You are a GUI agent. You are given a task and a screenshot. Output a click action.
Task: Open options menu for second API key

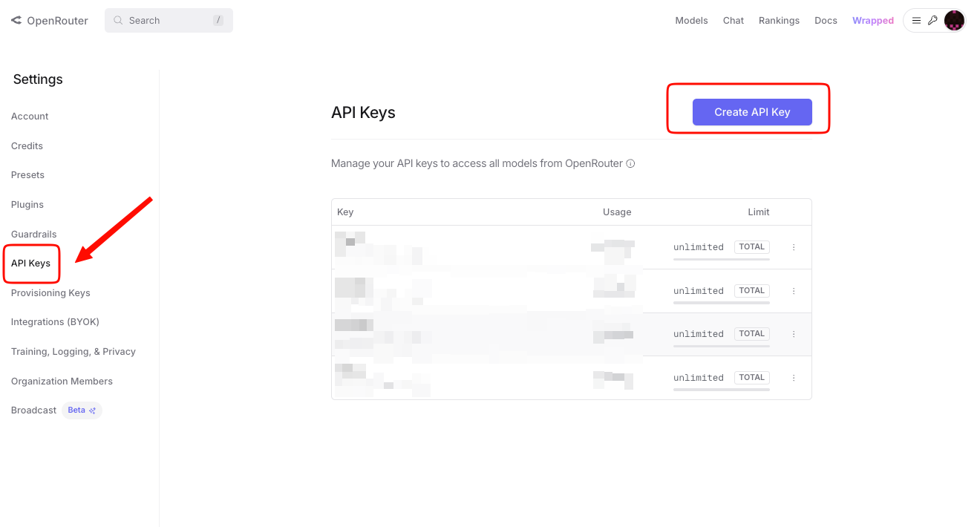point(794,291)
